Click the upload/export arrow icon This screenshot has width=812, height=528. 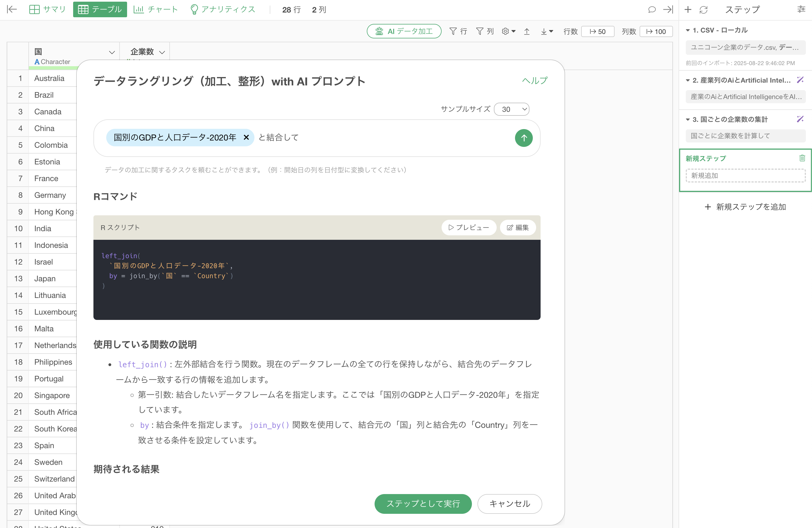pos(527,31)
